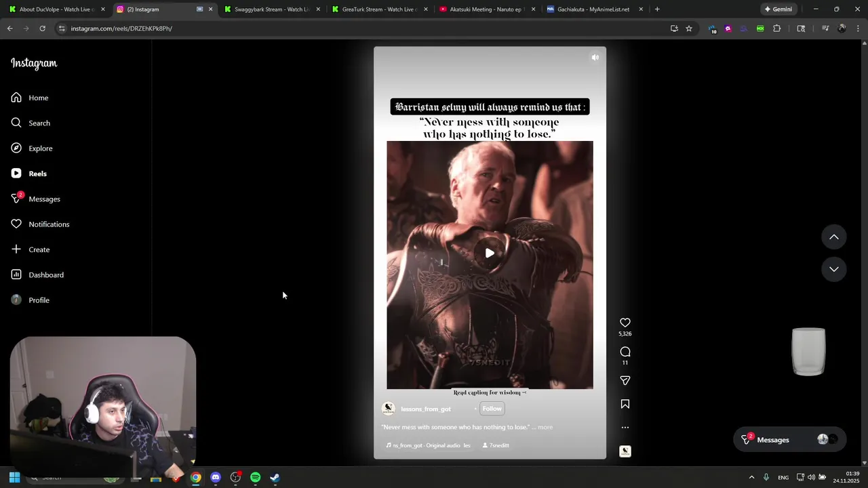
Task: Open lessons_from_got profile name
Action: coord(426,409)
